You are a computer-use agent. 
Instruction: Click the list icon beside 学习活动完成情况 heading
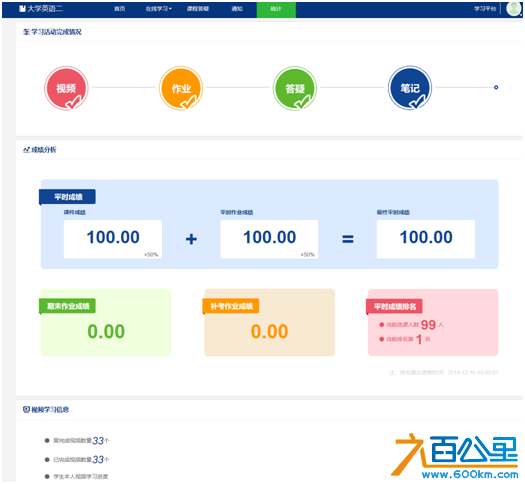point(26,32)
